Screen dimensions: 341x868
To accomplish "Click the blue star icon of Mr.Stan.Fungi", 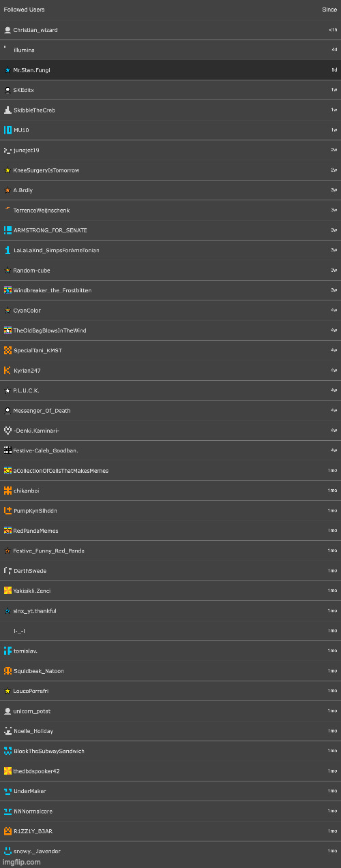I will click(8, 70).
